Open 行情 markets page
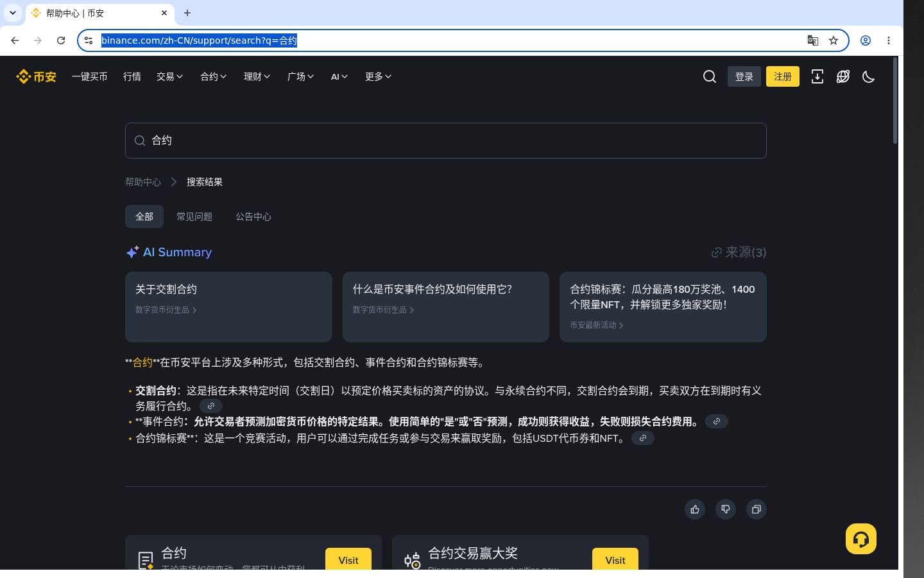The height and width of the screenshot is (578, 924). (x=132, y=76)
